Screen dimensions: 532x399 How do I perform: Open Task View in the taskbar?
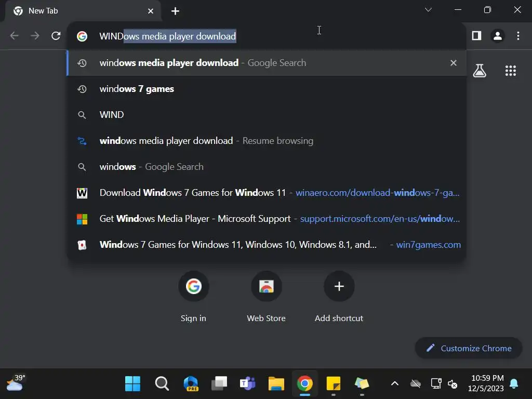(x=220, y=384)
